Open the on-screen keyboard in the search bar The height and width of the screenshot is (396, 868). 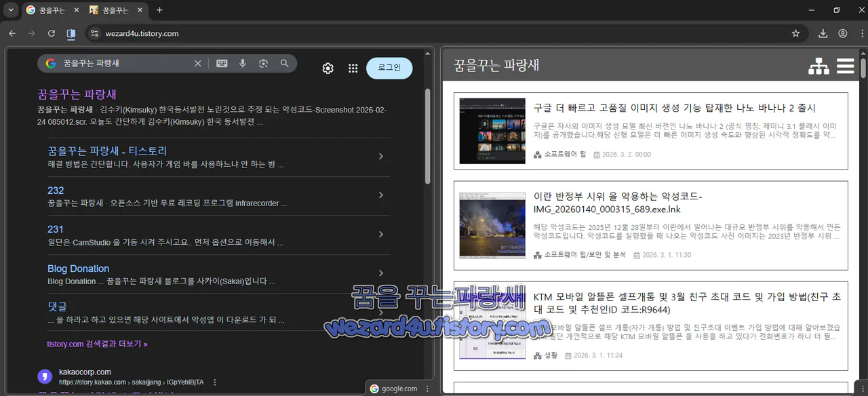(x=221, y=63)
